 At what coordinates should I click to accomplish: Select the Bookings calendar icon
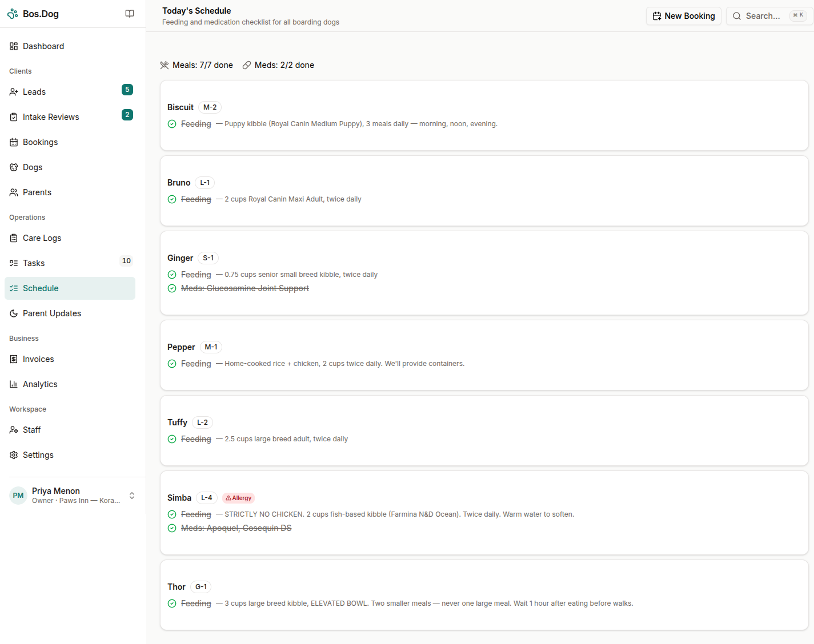pyautogui.click(x=14, y=142)
